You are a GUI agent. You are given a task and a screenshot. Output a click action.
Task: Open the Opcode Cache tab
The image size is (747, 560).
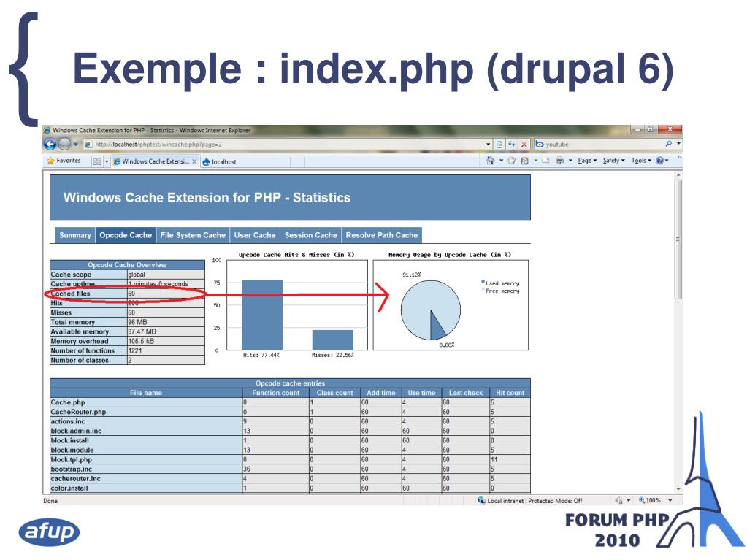126,235
